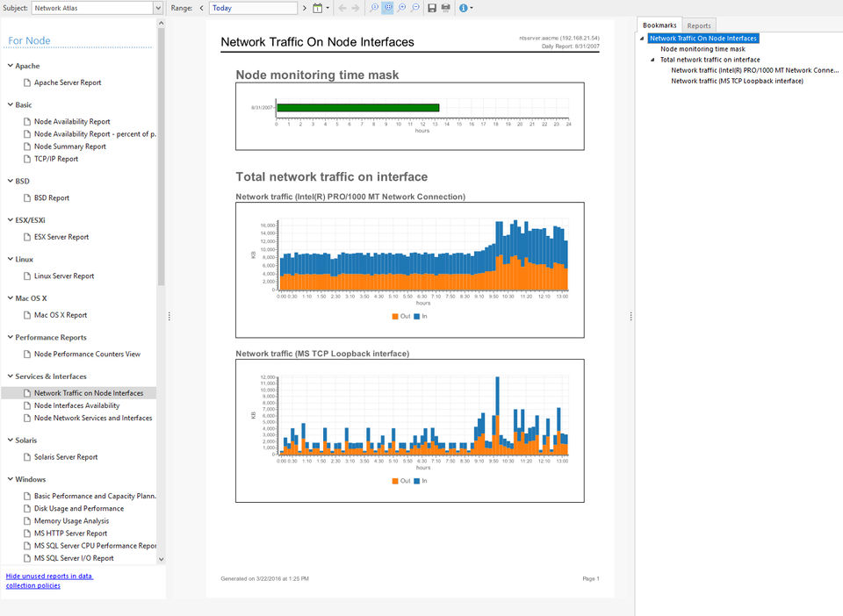
Task: Go to next date range arrow
Action: tap(305, 8)
